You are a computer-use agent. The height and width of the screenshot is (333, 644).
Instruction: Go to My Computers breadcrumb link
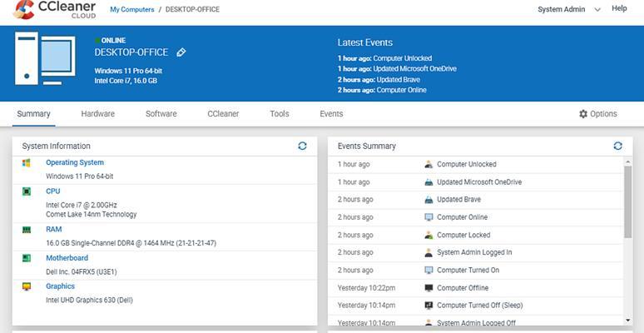131,9
